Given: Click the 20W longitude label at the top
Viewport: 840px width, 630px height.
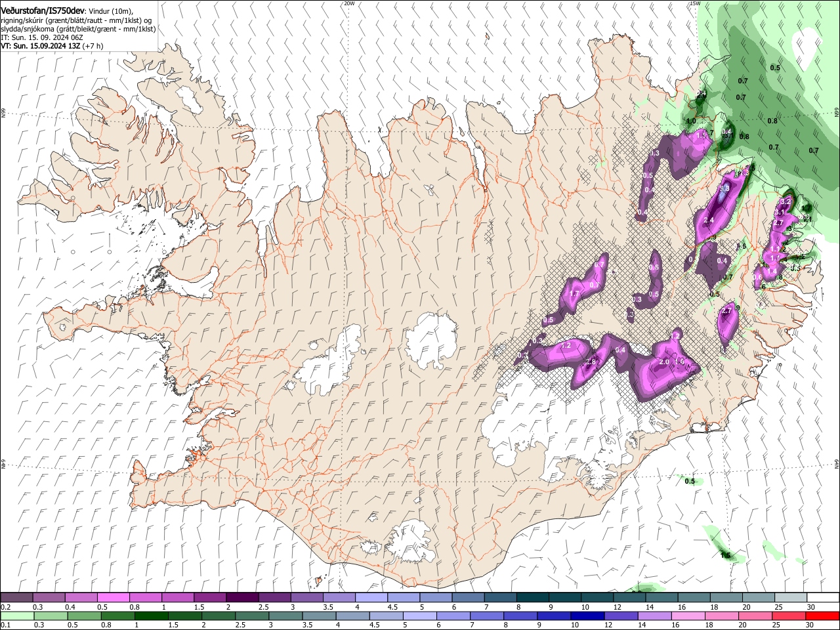Looking at the screenshot, I should 349,3.
